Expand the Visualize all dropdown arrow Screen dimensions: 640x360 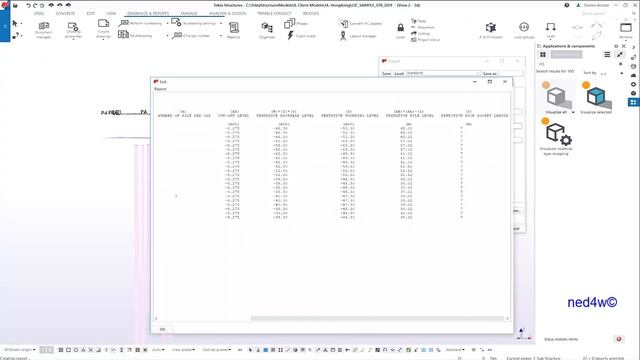573,112
